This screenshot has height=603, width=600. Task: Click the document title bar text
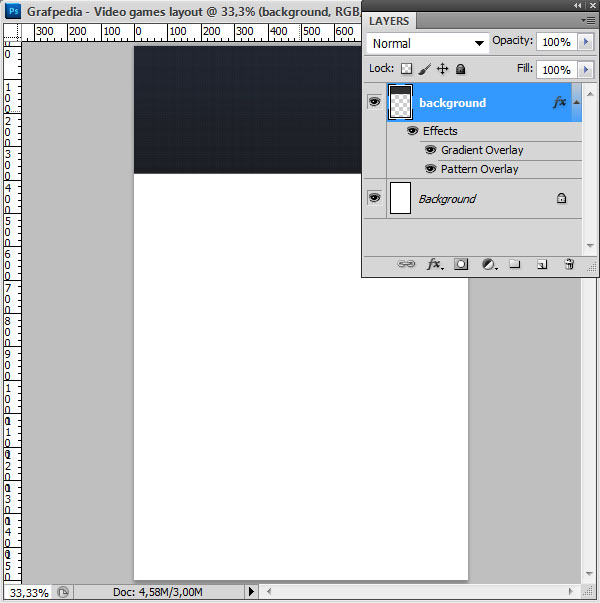[x=193, y=12]
